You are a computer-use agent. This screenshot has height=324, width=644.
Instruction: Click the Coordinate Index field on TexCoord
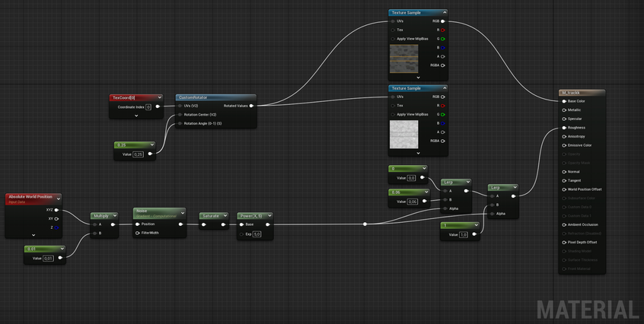point(148,107)
